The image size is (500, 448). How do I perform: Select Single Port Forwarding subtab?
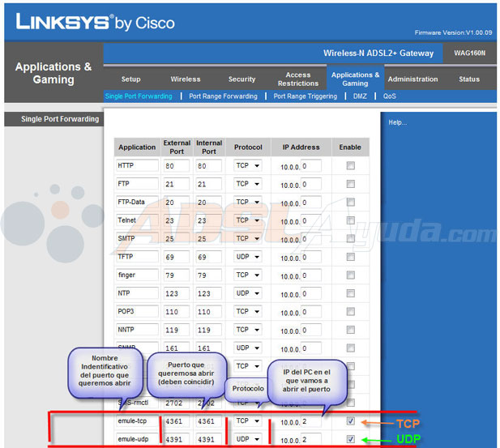[x=139, y=96]
